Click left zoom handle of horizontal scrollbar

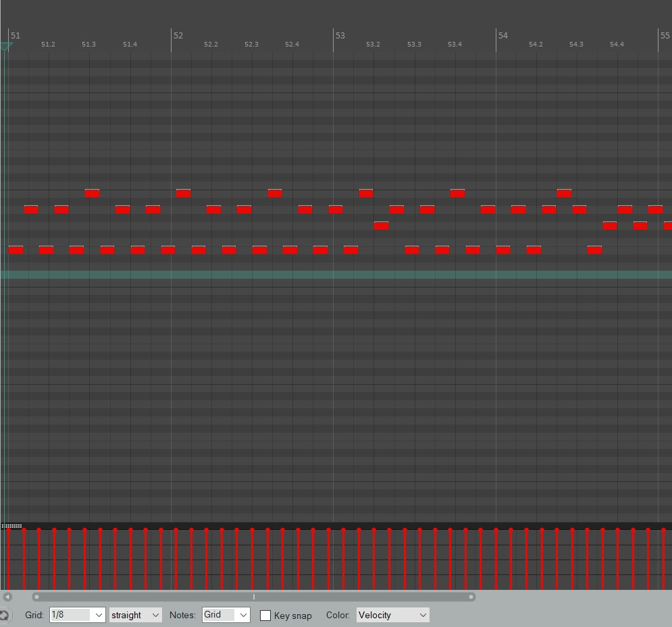tap(36, 597)
